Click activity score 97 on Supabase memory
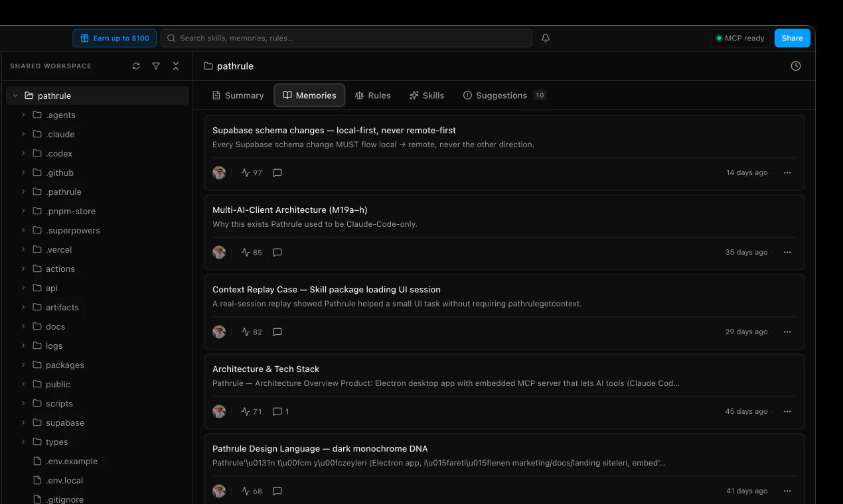The height and width of the screenshot is (504, 843). (252, 173)
